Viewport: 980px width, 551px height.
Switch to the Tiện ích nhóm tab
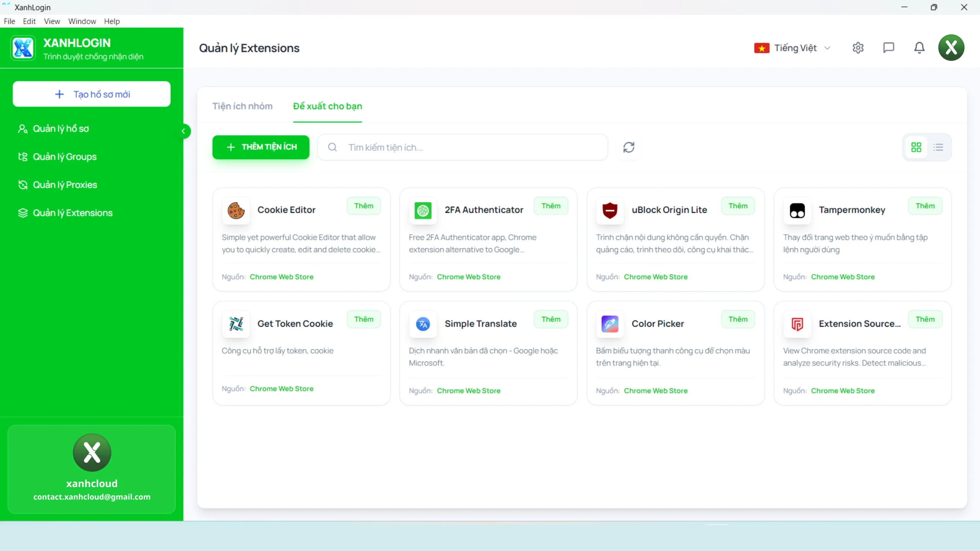pyautogui.click(x=242, y=106)
